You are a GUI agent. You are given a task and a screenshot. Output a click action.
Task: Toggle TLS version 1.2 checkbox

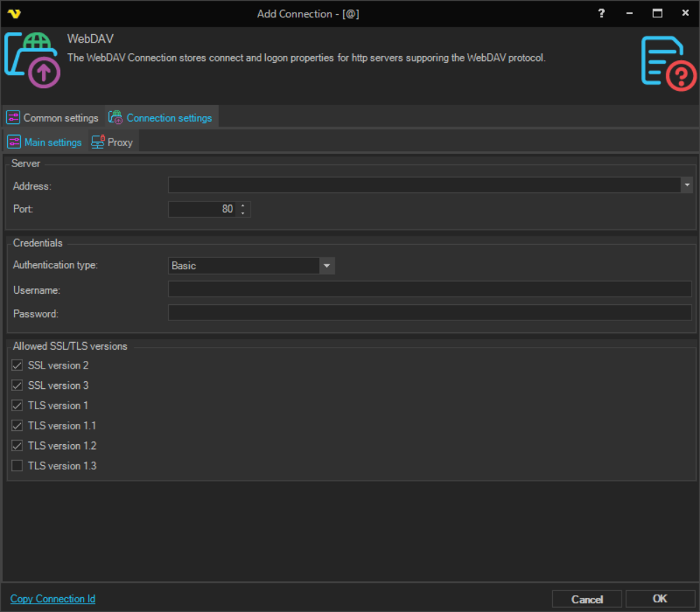17,446
